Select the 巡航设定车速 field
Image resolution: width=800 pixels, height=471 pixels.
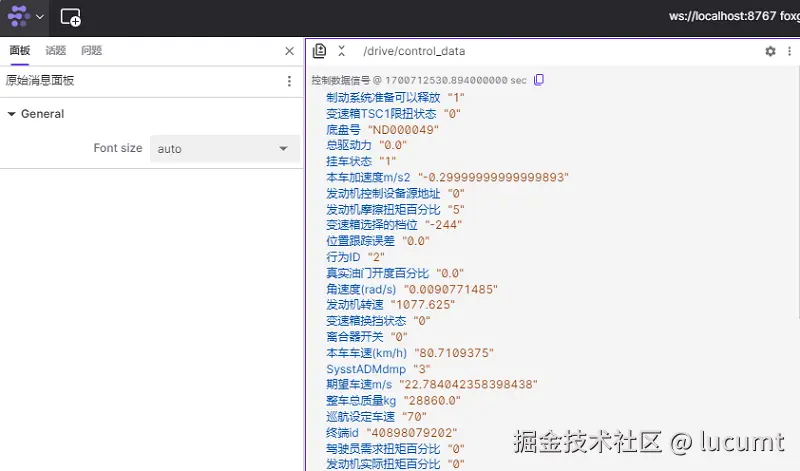(360, 417)
